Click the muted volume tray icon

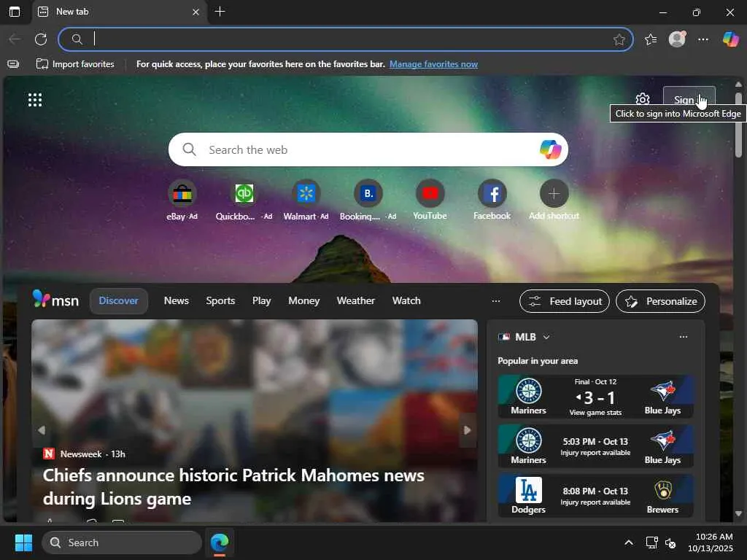pos(670,542)
